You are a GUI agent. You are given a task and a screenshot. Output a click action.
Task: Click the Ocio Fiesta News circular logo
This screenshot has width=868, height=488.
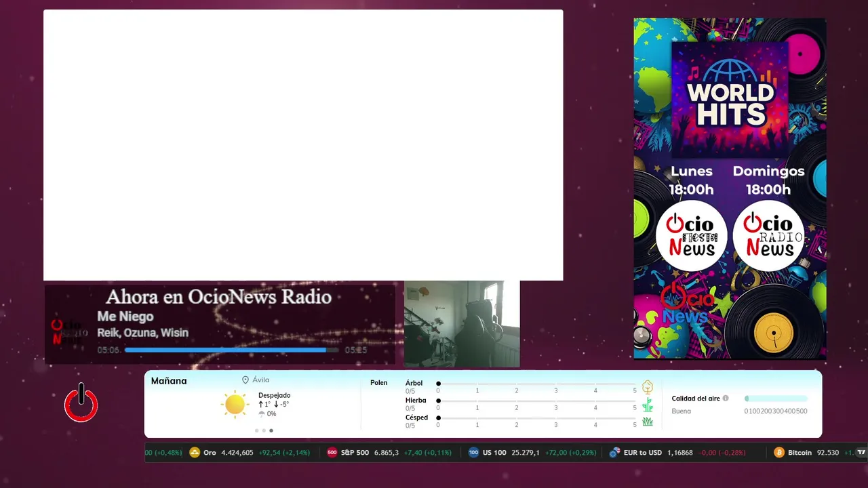coord(691,236)
